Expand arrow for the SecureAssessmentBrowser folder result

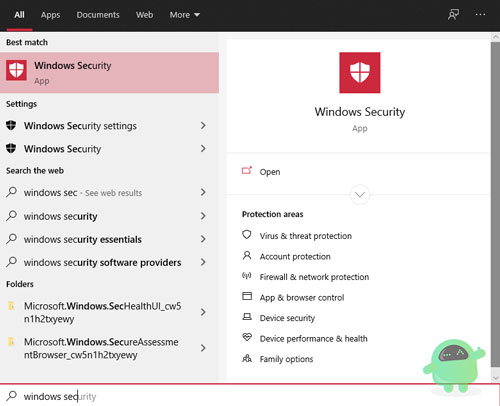point(203,348)
